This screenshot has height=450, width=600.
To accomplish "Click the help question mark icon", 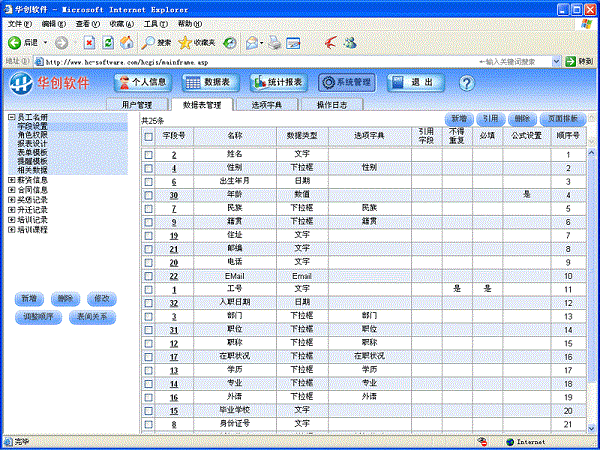I will pos(465,82).
